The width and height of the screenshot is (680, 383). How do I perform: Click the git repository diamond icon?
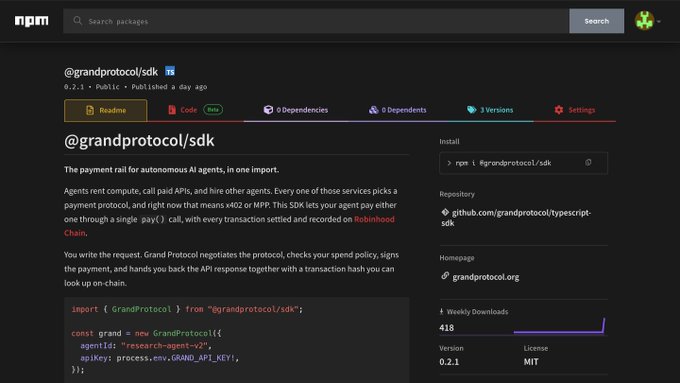tap(445, 212)
